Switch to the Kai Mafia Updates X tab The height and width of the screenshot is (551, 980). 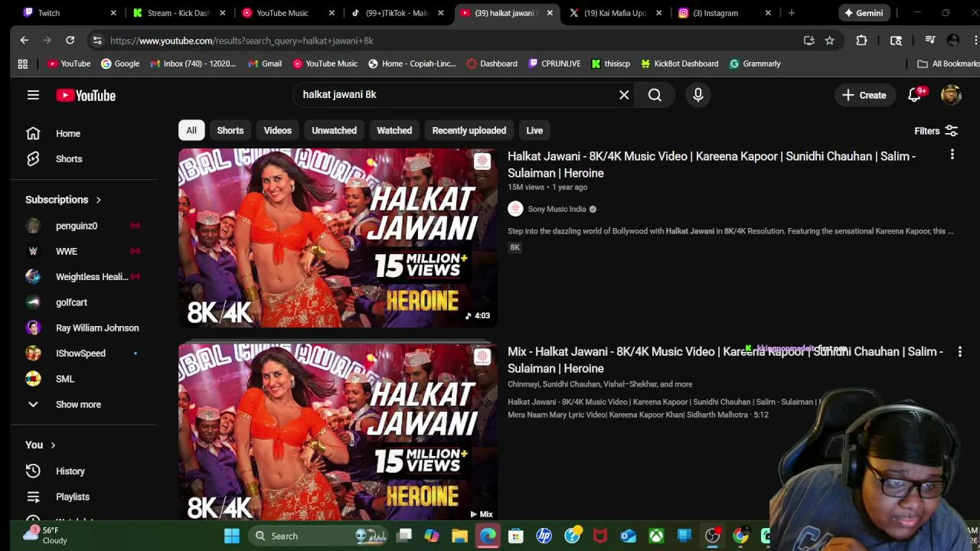(616, 13)
